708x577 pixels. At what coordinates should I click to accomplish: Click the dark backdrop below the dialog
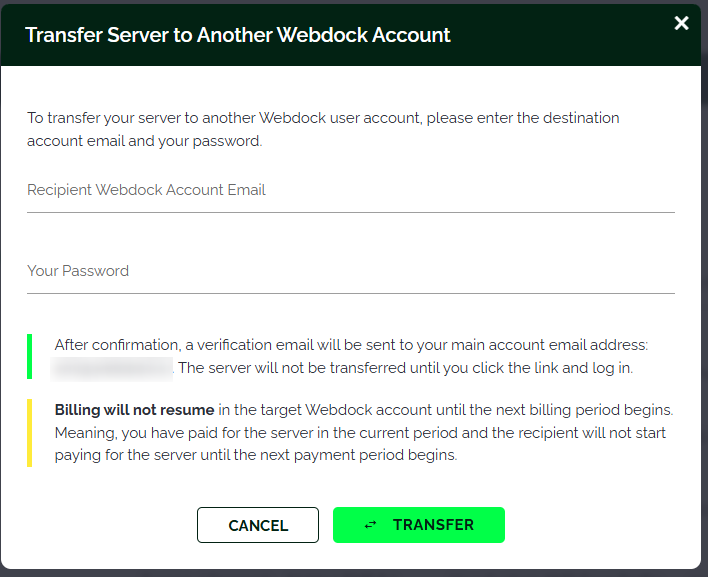pyautogui.click(x=354, y=573)
